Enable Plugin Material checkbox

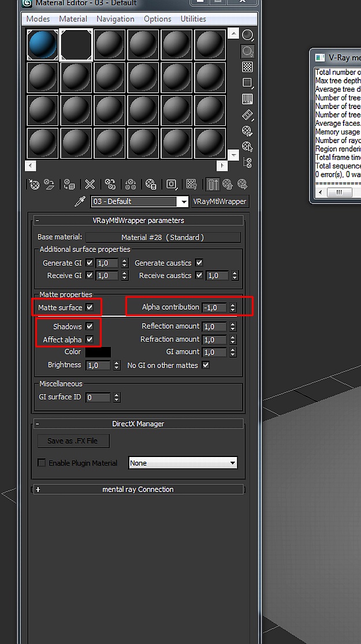point(42,463)
